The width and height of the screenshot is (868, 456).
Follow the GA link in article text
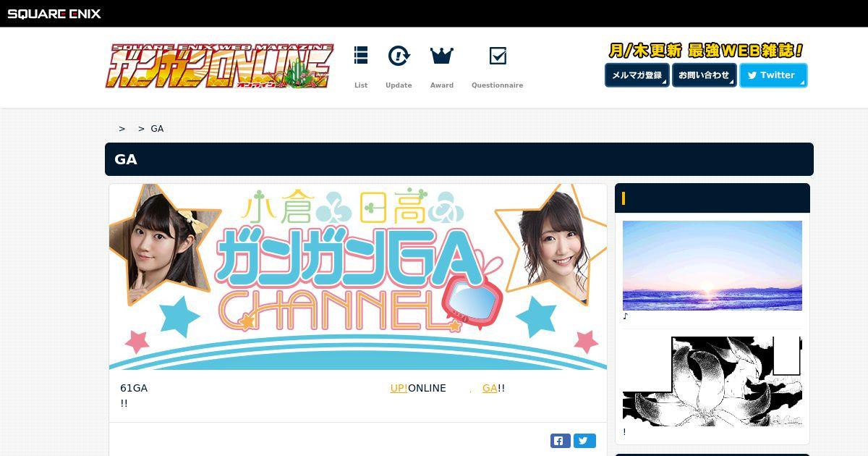pos(490,388)
